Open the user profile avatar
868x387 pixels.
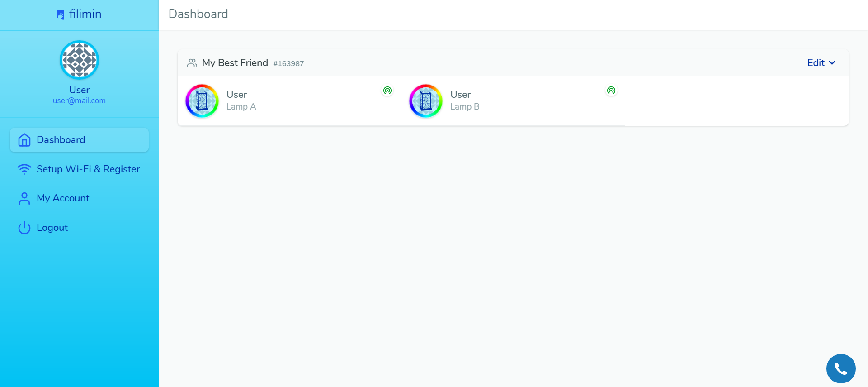pyautogui.click(x=79, y=60)
